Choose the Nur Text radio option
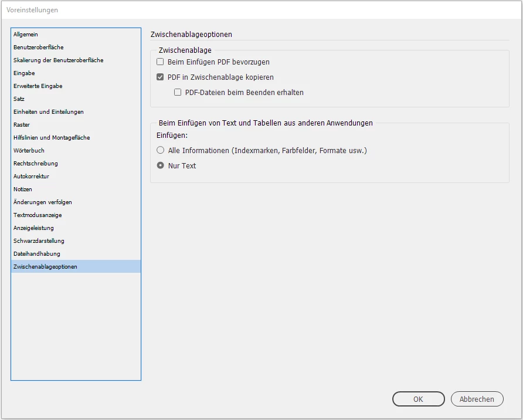 click(x=161, y=165)
